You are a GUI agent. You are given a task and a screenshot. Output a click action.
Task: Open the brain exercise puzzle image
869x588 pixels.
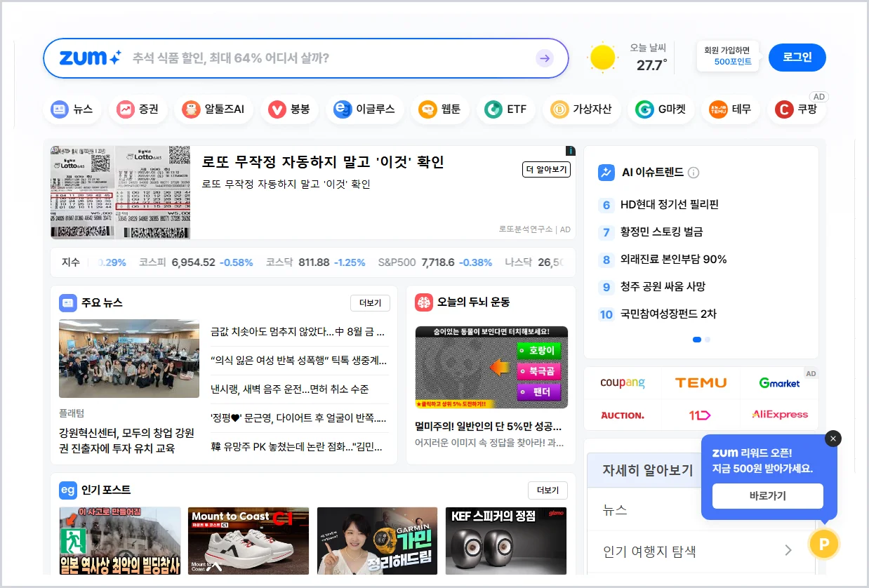click(491, 367)
